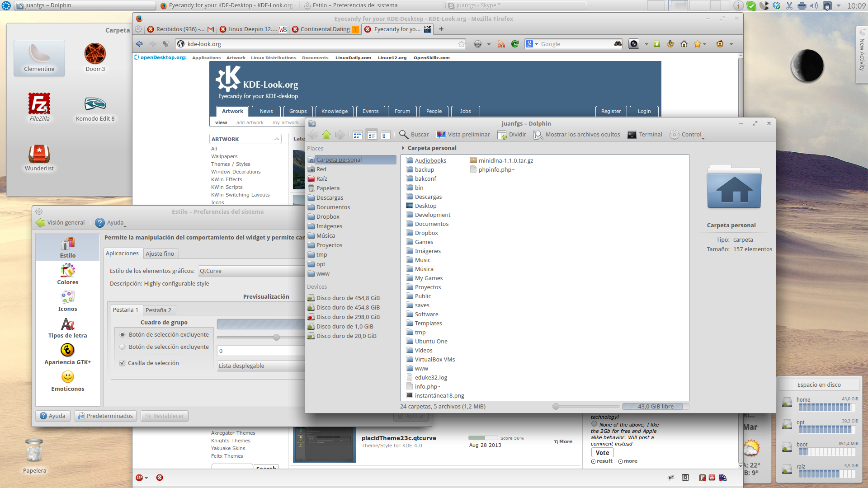Select Apariencia GTK+ settings category
The image size is (868, 488).
click(68, 354)
